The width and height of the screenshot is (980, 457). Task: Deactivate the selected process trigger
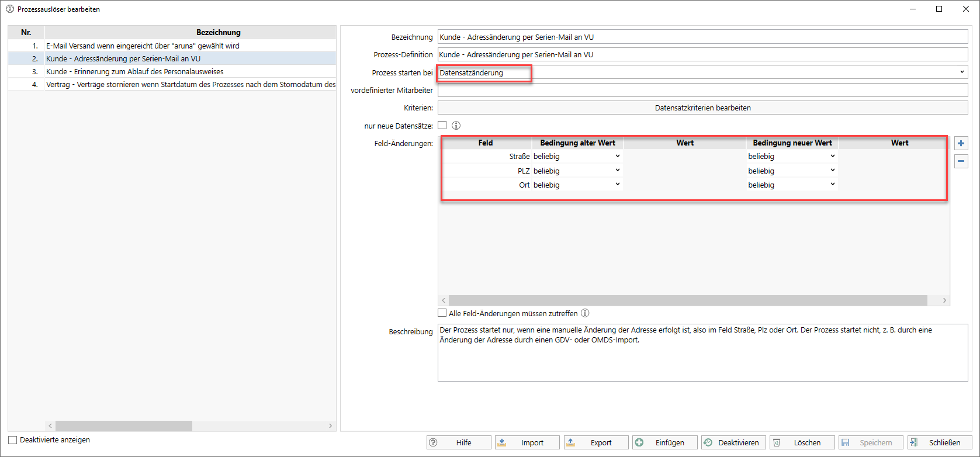click(733, 442)
